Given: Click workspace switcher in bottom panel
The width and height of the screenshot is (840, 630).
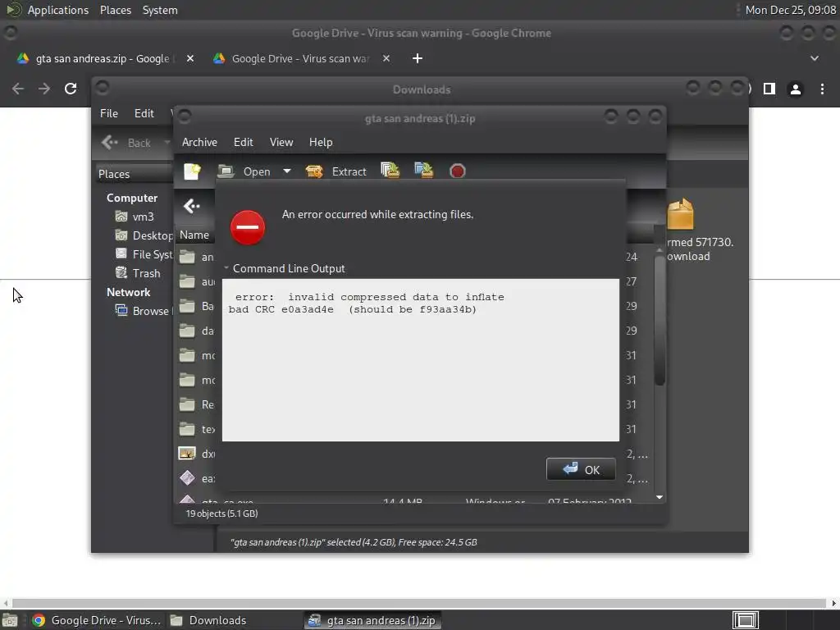Looking at the screenshot, I should coord(745,620).
